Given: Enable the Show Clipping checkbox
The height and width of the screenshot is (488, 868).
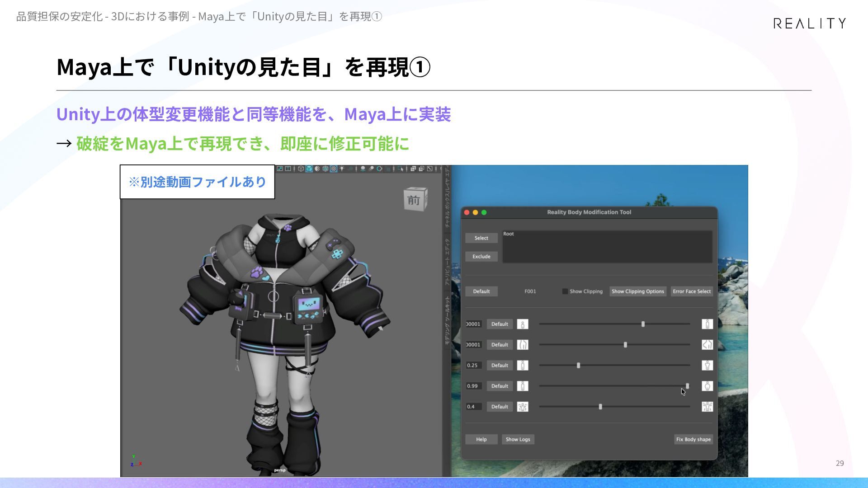Looking at the screenshot, I should coord(565,291).
